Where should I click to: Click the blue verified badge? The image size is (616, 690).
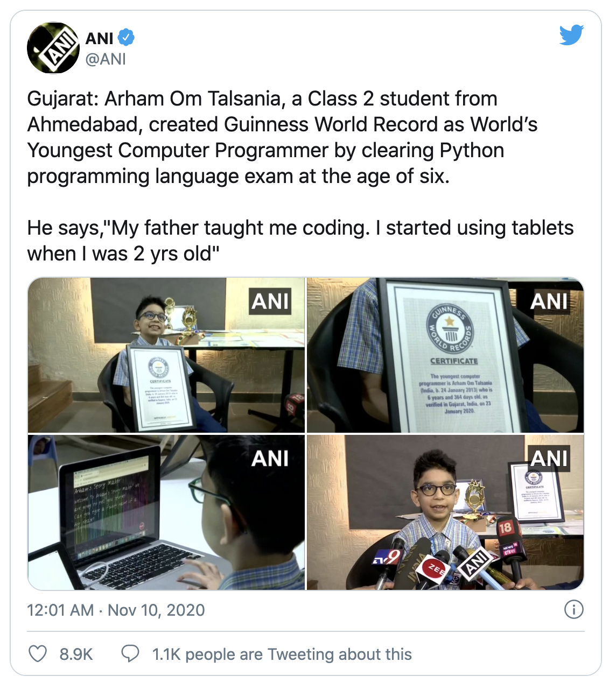(x=126, y=38)
